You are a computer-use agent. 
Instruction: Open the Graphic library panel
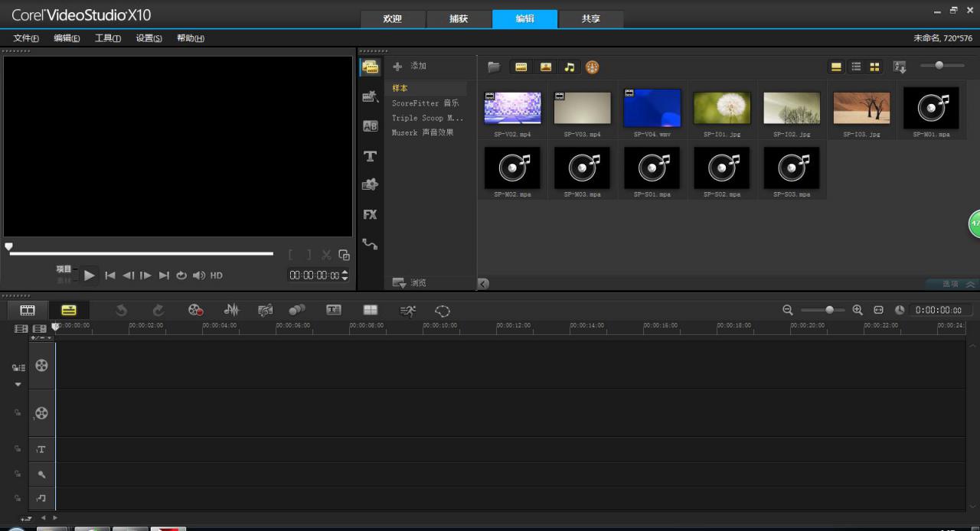coord(371,185)
